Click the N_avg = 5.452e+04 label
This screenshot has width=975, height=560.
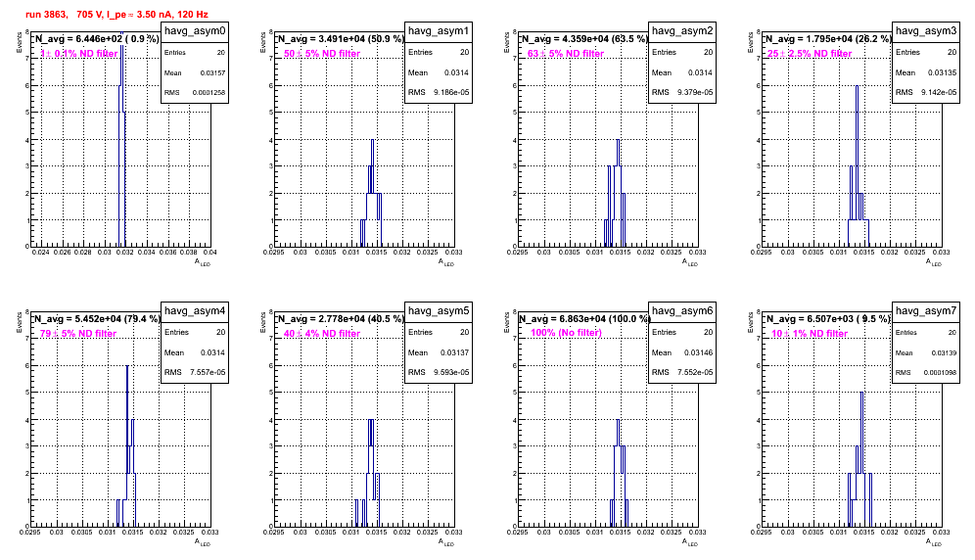(96, 318)
